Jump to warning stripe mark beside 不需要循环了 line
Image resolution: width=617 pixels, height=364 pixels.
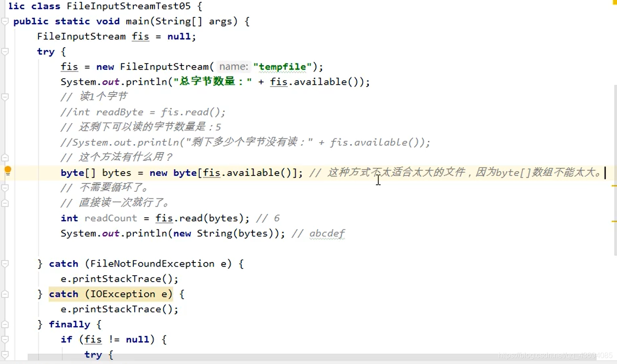pyautogui.click(x=614, y=186)
